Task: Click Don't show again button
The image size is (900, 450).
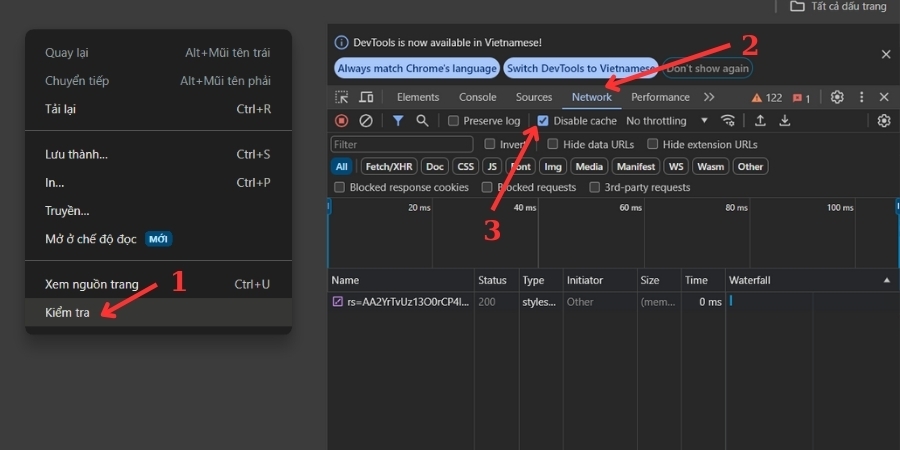Action: click(707, 68)
